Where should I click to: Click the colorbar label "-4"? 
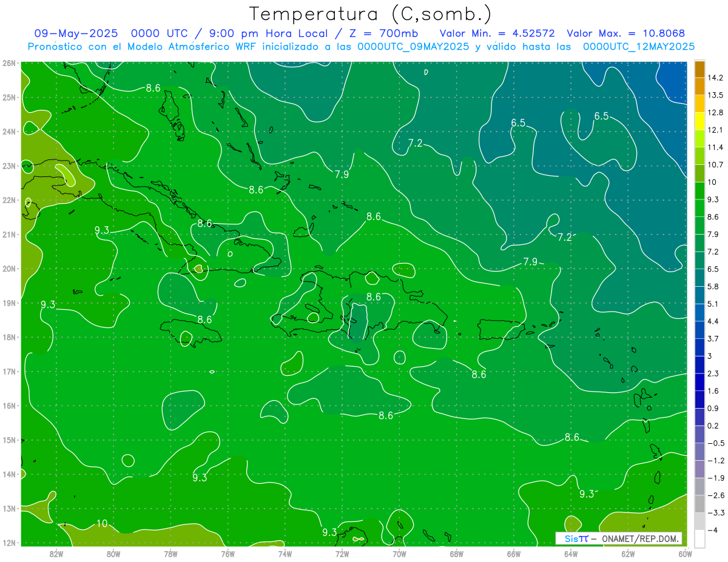click(x=712, y=530)
